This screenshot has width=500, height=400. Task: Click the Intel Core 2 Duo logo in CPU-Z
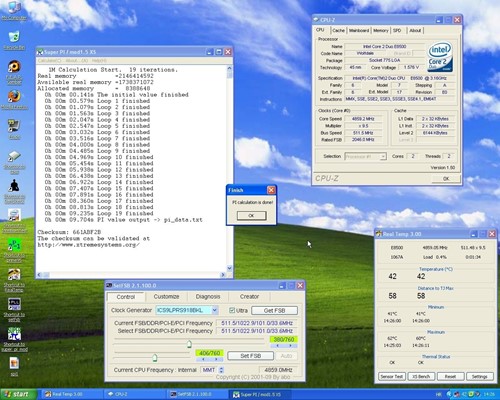[440, 56]
